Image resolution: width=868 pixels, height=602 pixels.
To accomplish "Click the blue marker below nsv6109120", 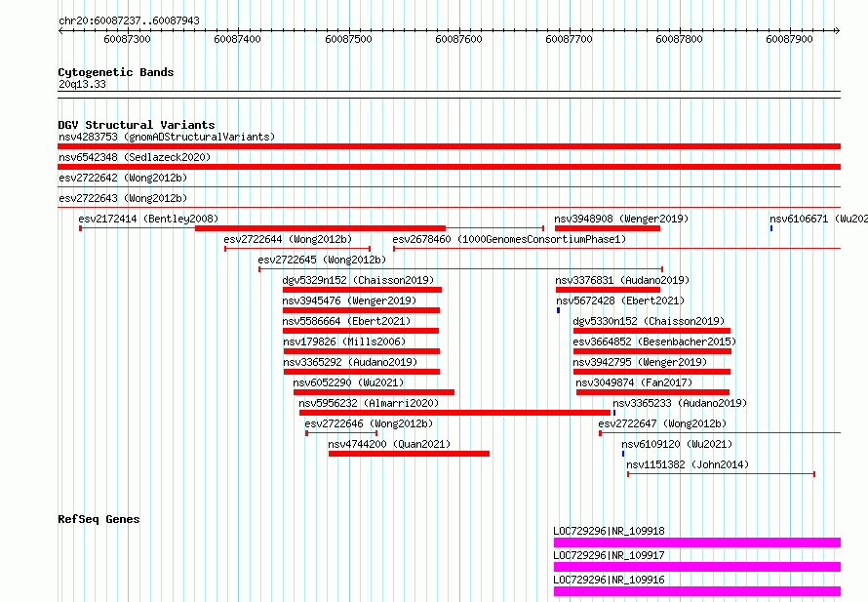I will tap(623, 454).
